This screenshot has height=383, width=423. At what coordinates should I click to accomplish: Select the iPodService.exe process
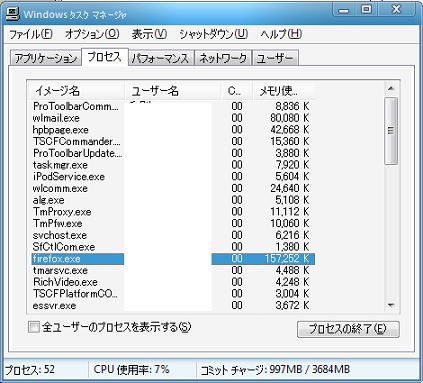173,177
